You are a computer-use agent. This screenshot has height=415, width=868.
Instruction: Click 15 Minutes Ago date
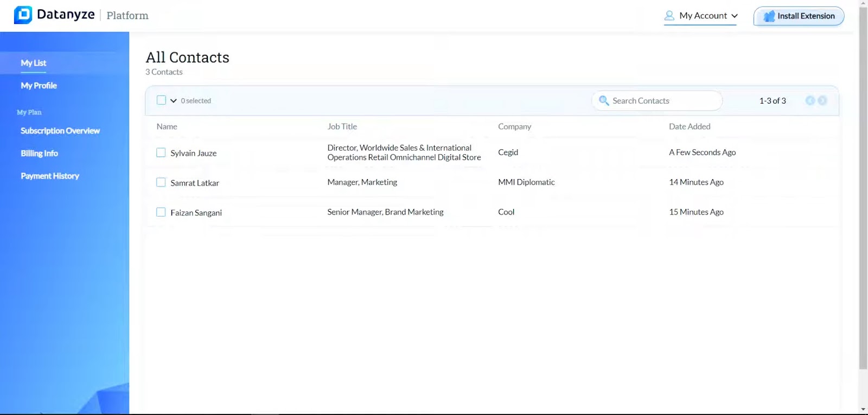point(697,212)
